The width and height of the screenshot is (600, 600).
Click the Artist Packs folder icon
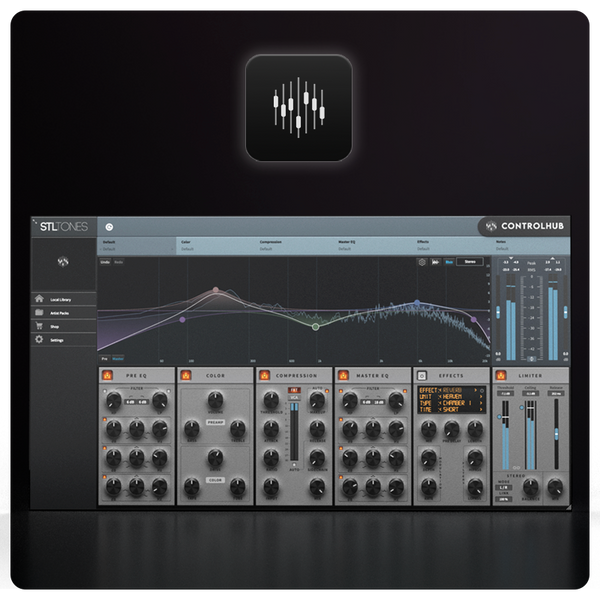tap(39, 312)
